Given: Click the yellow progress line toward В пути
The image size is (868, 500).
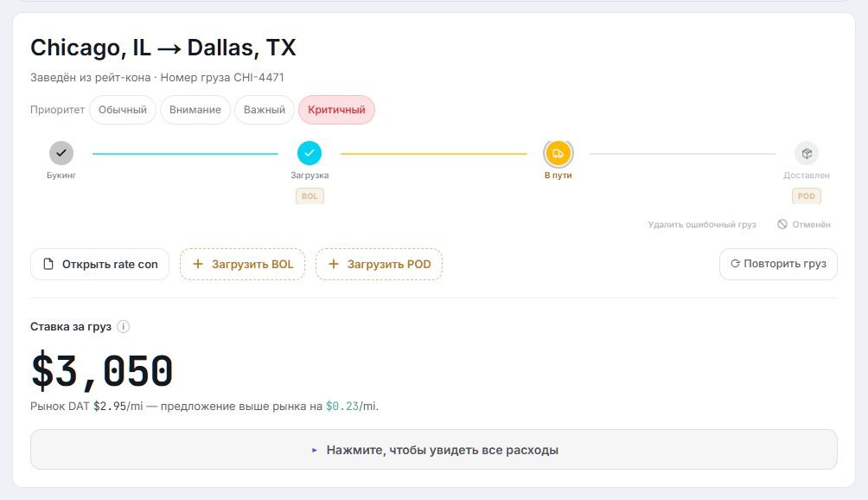Looking at the screenshot, I should [433, 154].
